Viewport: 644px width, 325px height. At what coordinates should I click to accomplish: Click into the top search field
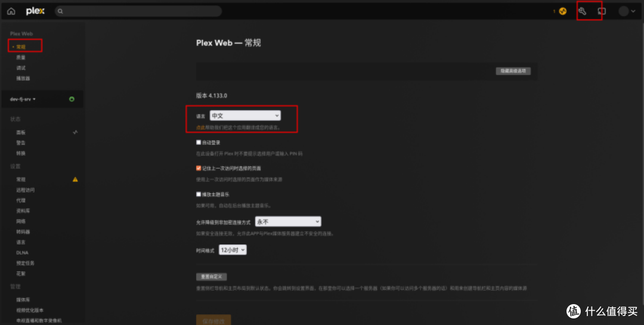click(x=138, y=11)
